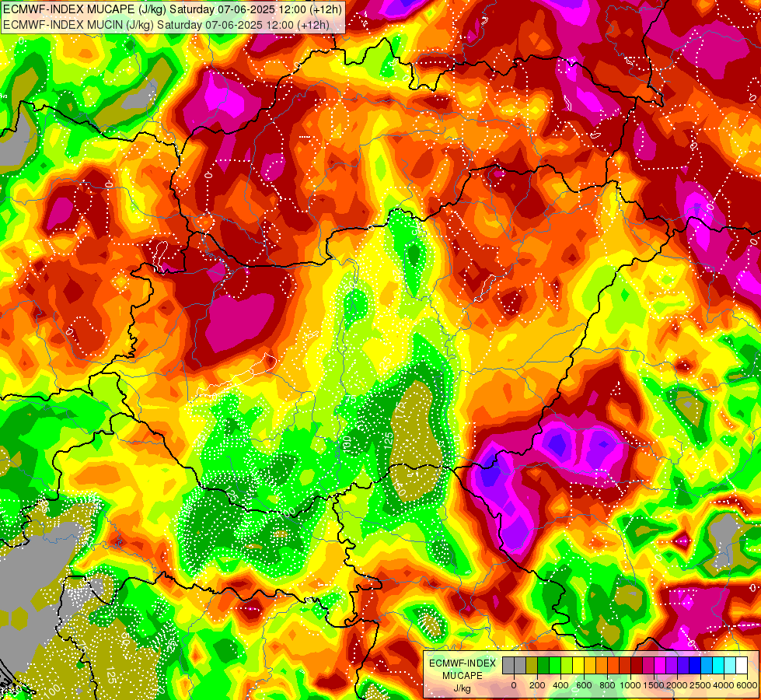
Task: Click legend value 400
Action: (x=560, y=685)
